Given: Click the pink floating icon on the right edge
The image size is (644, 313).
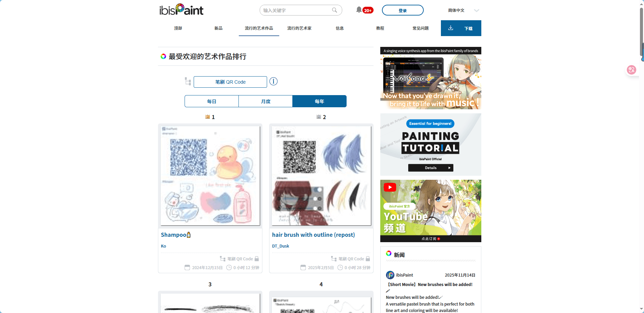Looking at the screenshot, I should point(632,70).
